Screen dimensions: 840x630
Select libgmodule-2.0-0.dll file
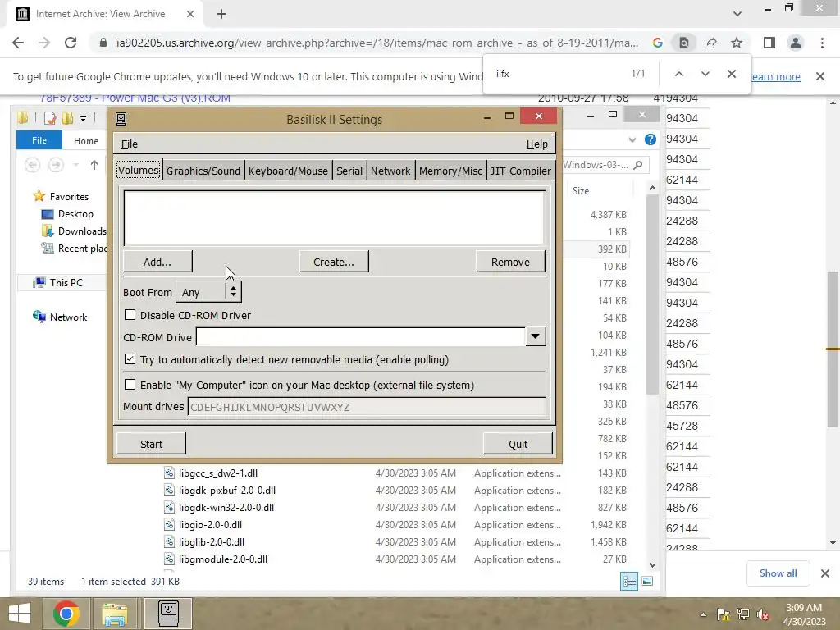pos(223,559)
